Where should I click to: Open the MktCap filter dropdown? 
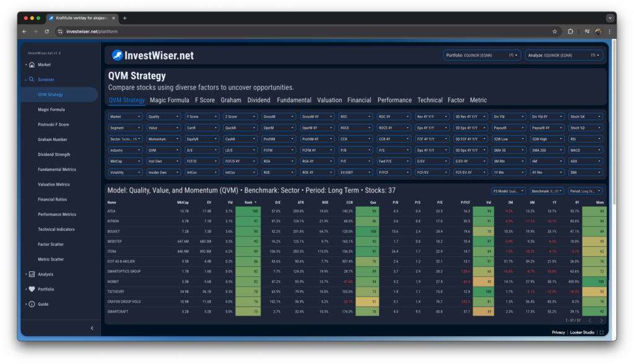[x=125, y=162]
